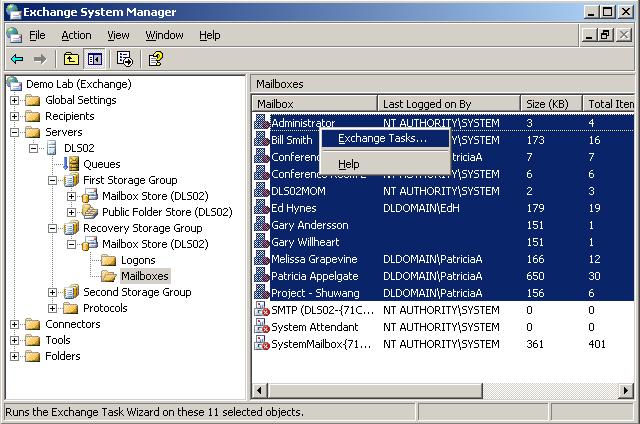The image size is (640, 424).
Task: Click the Gary Andersson mailbox icon
Action: pyautogui.click(x=262, y=224)
